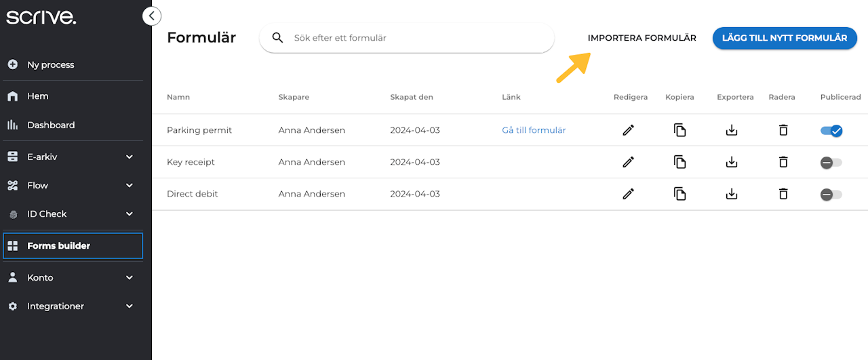Image resolution: width=868 pixels, height=360 pixels.
Task: Open the Gå till formulär link
Action: coord(534,130)
